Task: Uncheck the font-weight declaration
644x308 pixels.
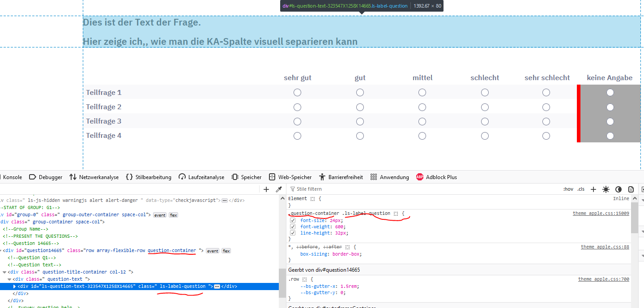Action: click(x=293, y=227)
